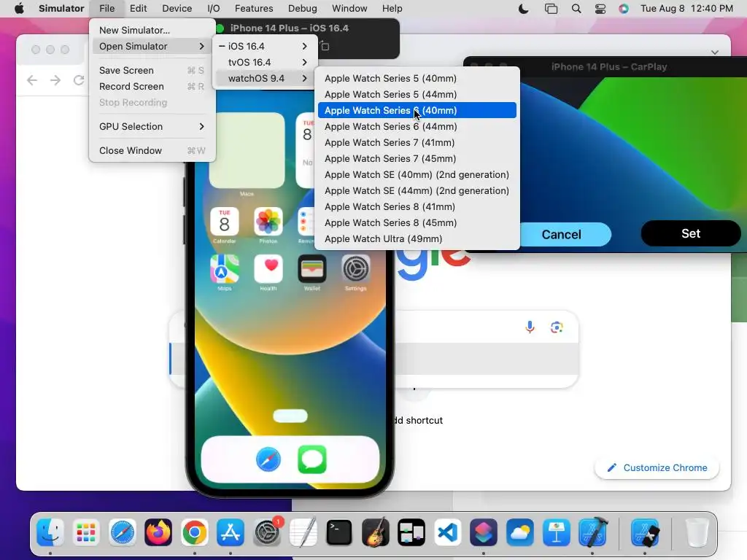Screen dimensions: 747x560
Task: Open the Edit menu in the menu bar
Action: tap(138, 9)
